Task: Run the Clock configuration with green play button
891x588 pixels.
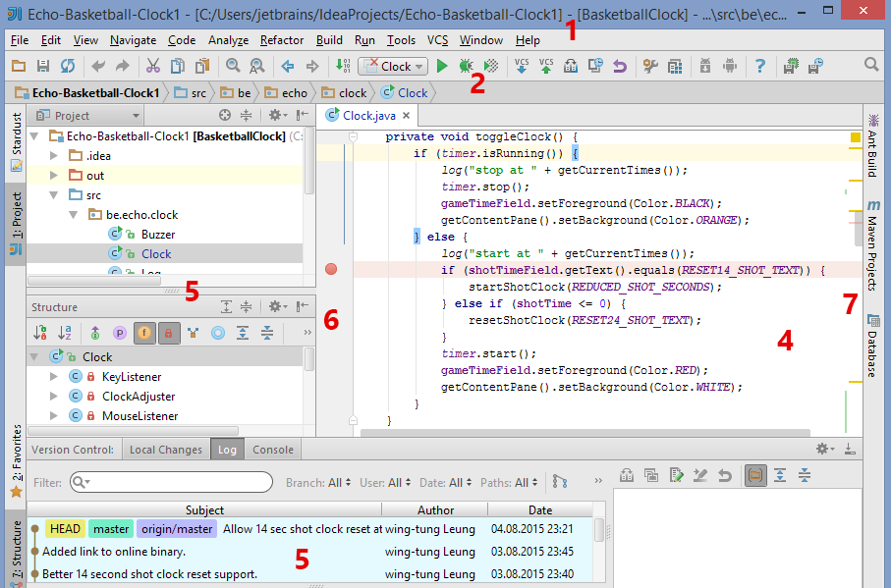Action: 441,66
